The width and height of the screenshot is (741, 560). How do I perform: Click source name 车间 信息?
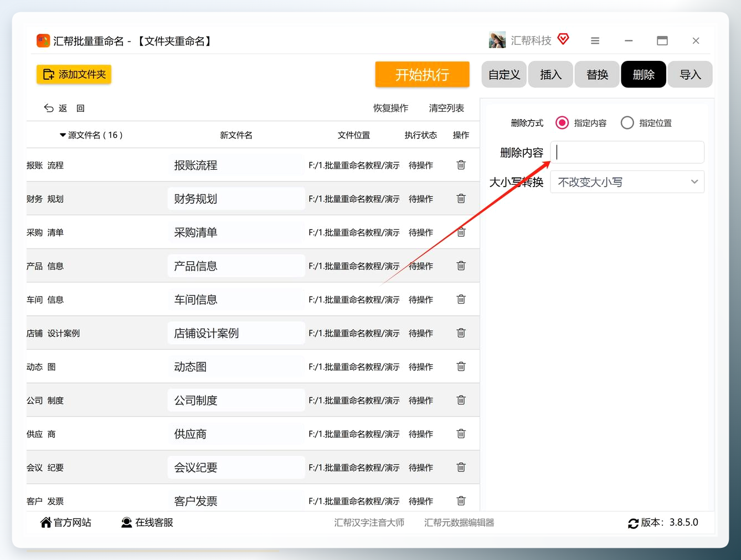point(45,299)
